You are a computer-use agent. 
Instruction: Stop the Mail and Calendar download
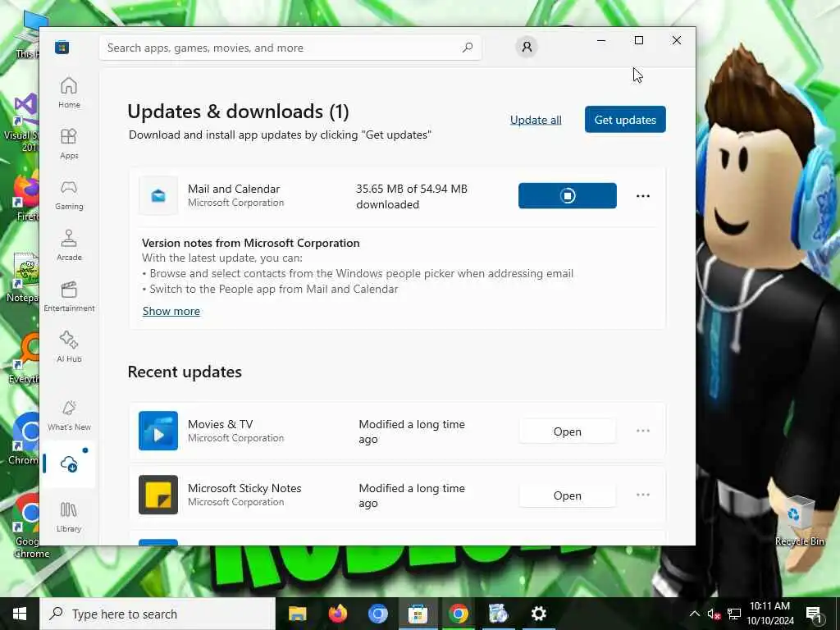pyautogui.click(x=568, y=195)
